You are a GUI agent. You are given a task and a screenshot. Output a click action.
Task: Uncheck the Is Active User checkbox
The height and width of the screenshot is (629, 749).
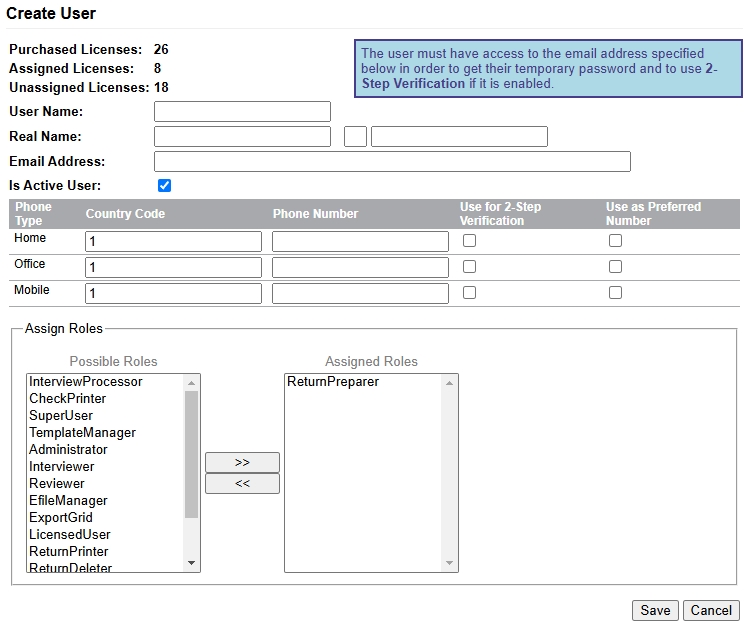165,185
